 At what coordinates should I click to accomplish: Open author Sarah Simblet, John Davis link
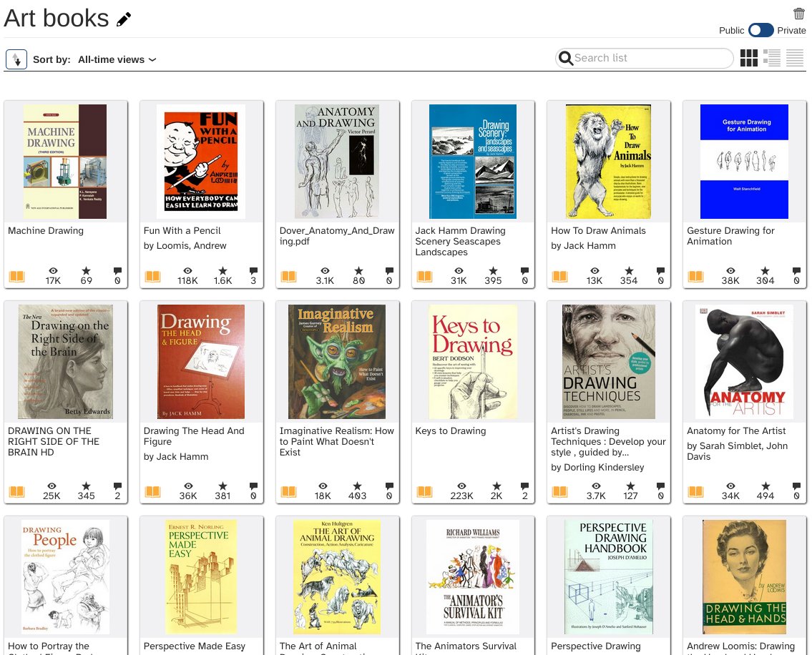click(737, 451)
